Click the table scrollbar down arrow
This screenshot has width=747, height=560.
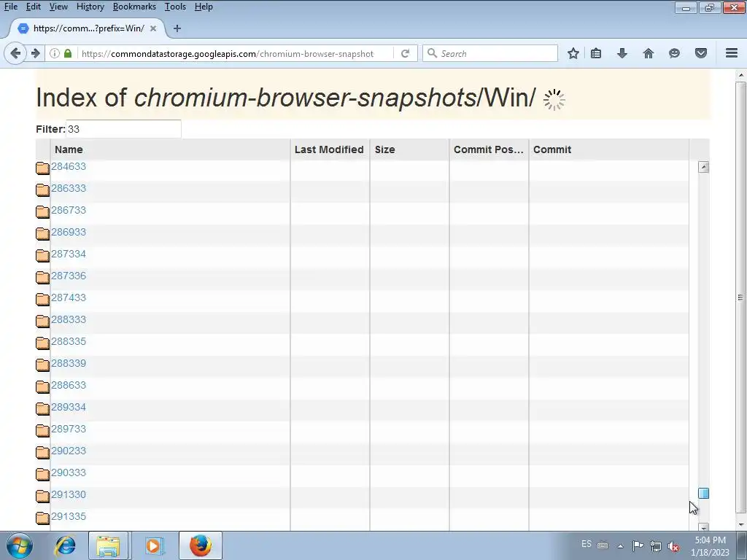click(x=703, y=526)
